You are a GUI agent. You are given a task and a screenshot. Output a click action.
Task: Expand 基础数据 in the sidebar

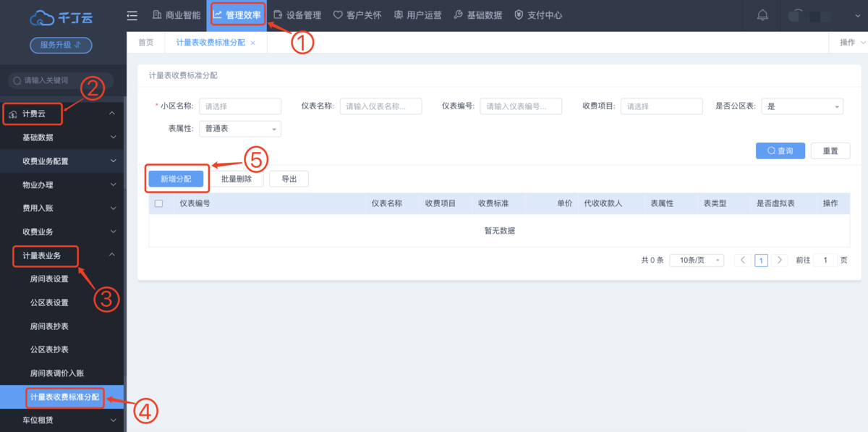[x=62, y=137]
